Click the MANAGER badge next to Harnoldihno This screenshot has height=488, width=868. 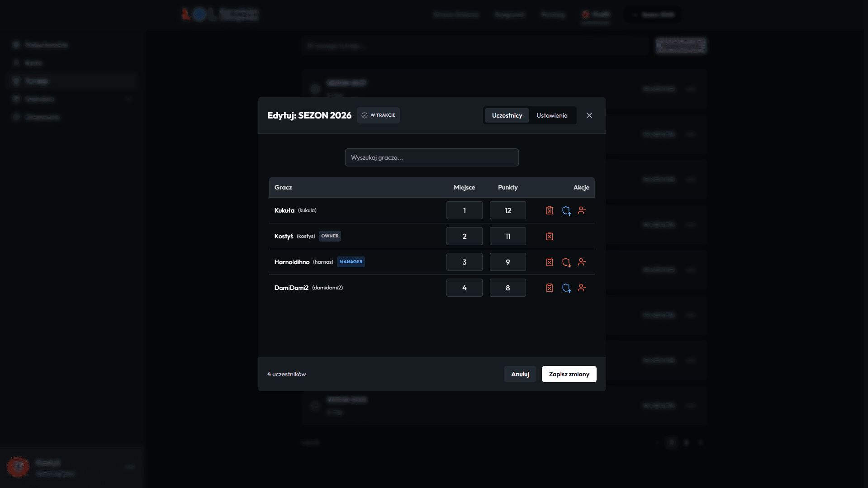(x=351, y=262)
